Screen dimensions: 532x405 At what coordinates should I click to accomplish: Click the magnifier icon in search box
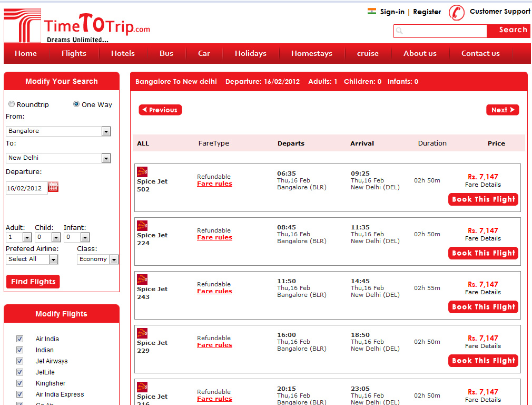(400, 31)
